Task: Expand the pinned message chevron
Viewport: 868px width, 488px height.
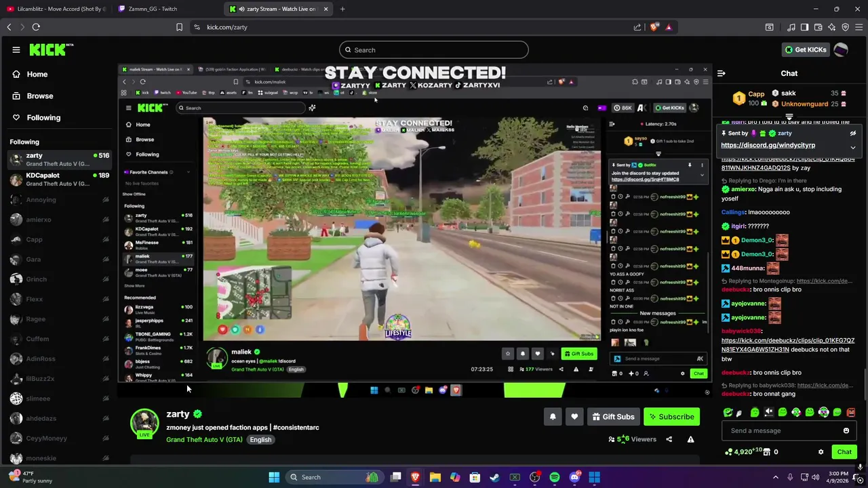Action: point(853,147)
